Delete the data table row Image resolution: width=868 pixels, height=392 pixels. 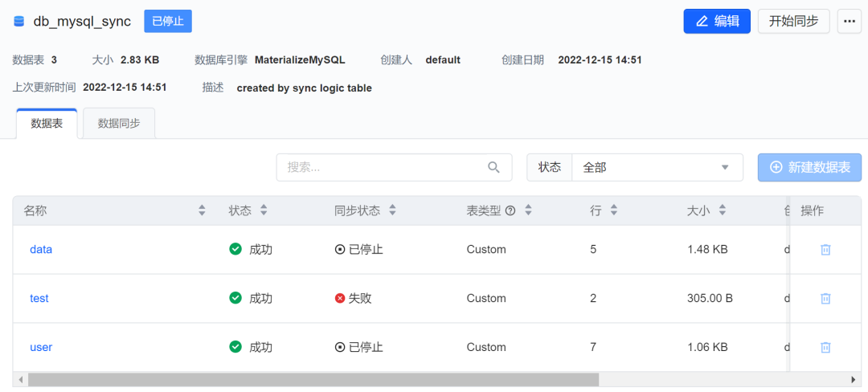825,250
